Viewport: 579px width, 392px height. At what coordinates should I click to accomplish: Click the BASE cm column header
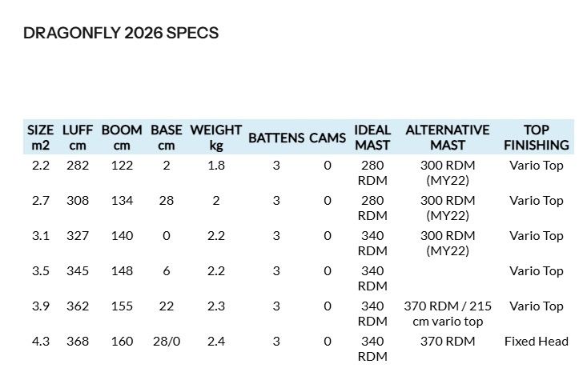[166, 137]
